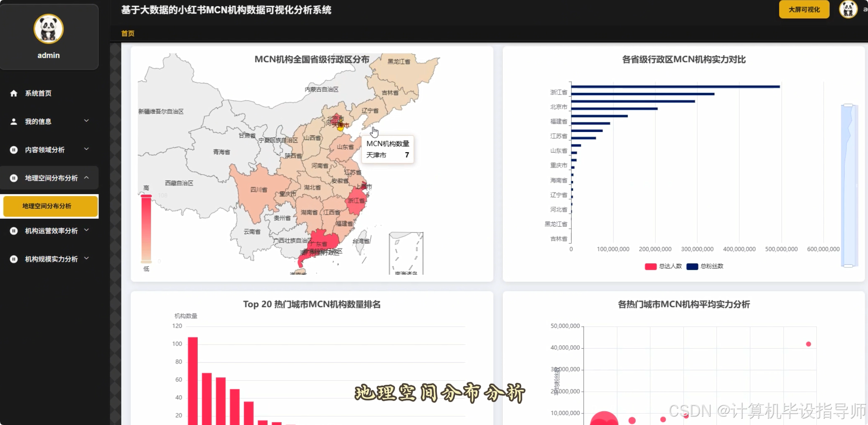Click the admin username text in sidebar
This screenshot has height=425, width=868.
(x=49, y=56)
